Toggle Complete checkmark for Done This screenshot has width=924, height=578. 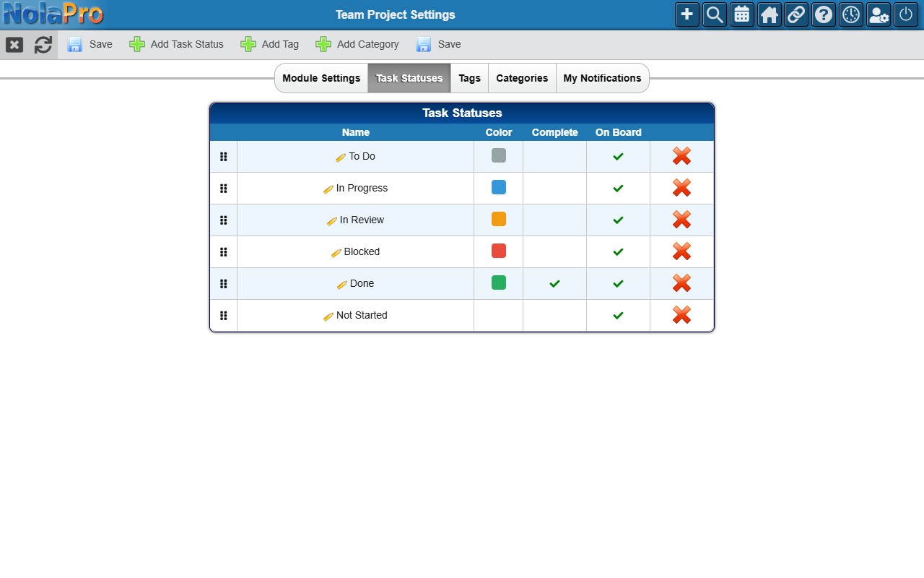coord(554,284)
